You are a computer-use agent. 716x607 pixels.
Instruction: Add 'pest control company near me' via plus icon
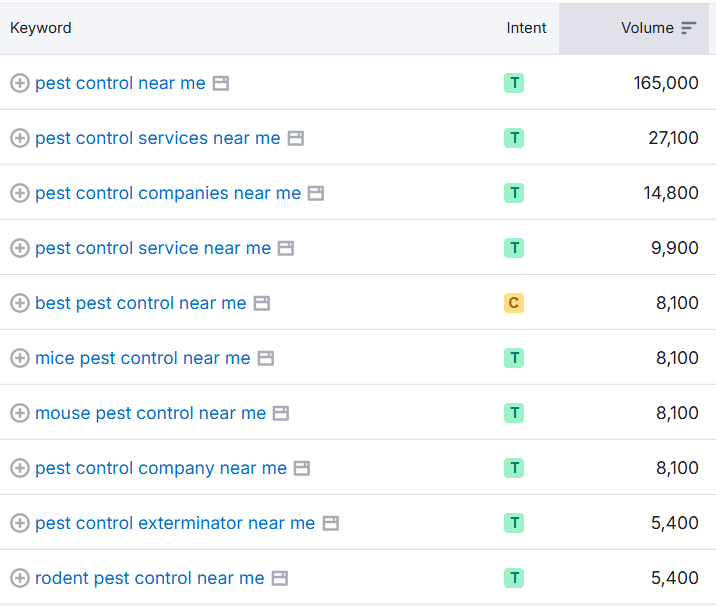pos(20,468)
